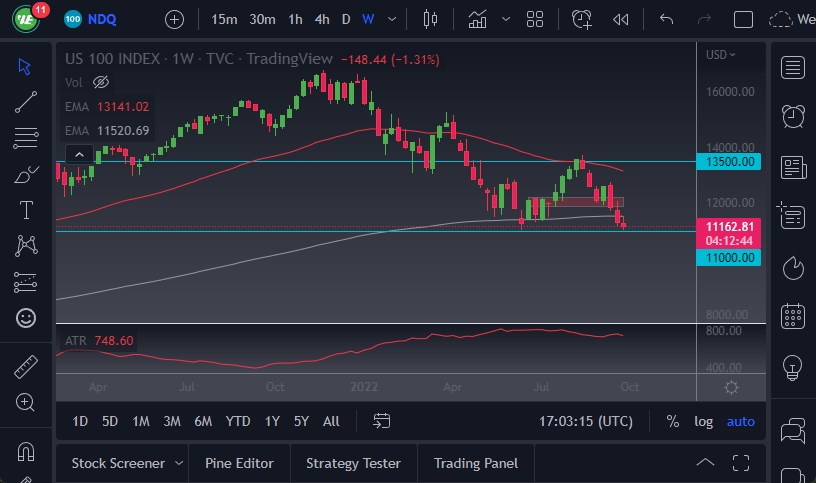Viewport: 816px width, 483px height.
Task: Expand the Stock Screener dropdown arrow
Action: 179,463
